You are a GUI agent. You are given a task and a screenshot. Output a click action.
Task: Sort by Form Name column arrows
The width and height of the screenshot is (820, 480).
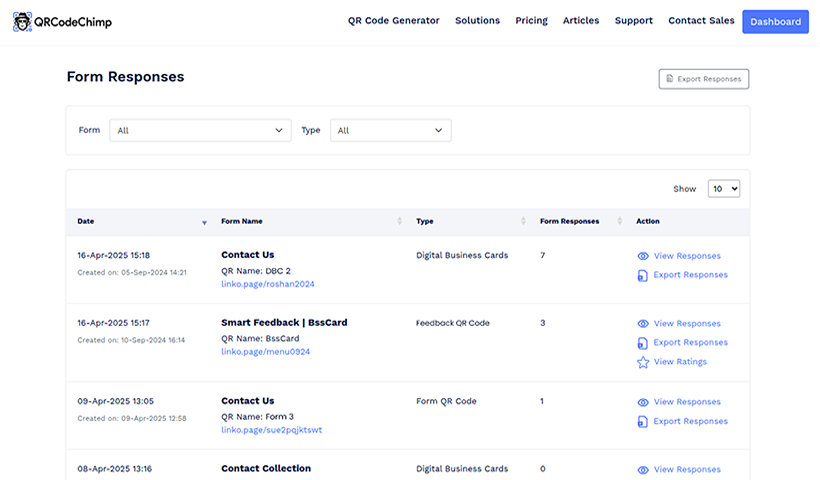[x=400, y=221]
